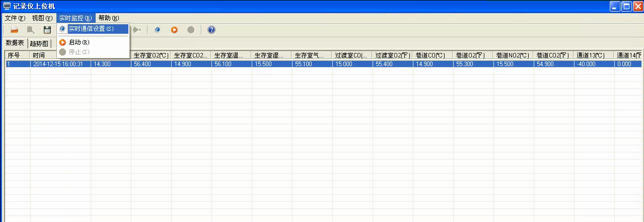Select the cell with value 56.400
The image size is (644, 222).
pos(151,64)
